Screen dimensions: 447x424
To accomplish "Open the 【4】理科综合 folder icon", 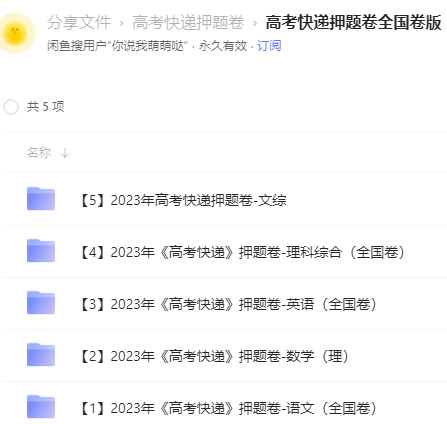I will pos(41,251).
